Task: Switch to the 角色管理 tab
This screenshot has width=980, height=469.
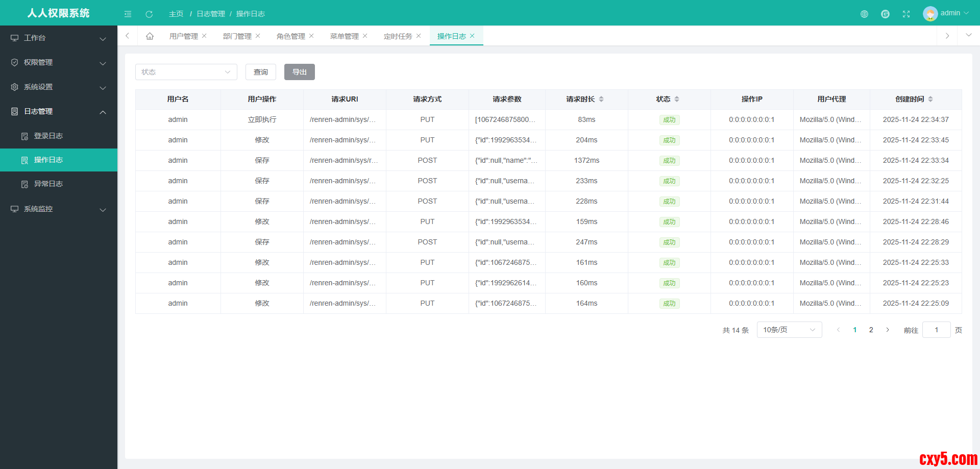Action: point(290,36)
